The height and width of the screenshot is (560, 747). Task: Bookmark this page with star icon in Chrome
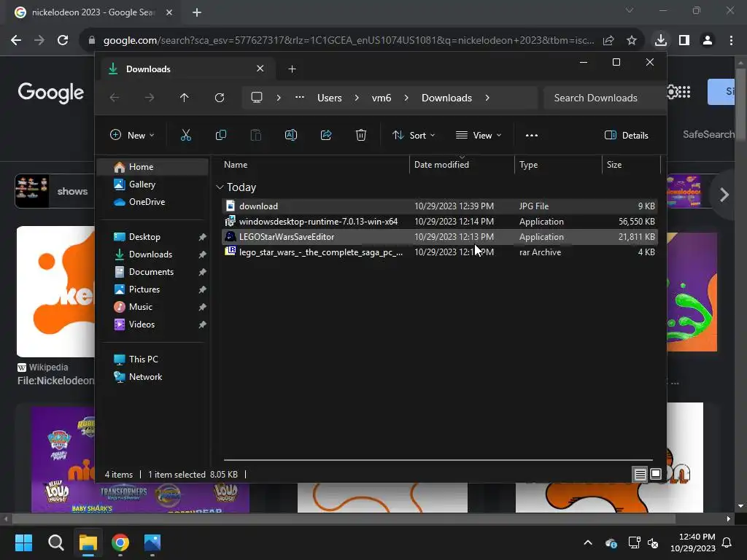coord(632,41)
